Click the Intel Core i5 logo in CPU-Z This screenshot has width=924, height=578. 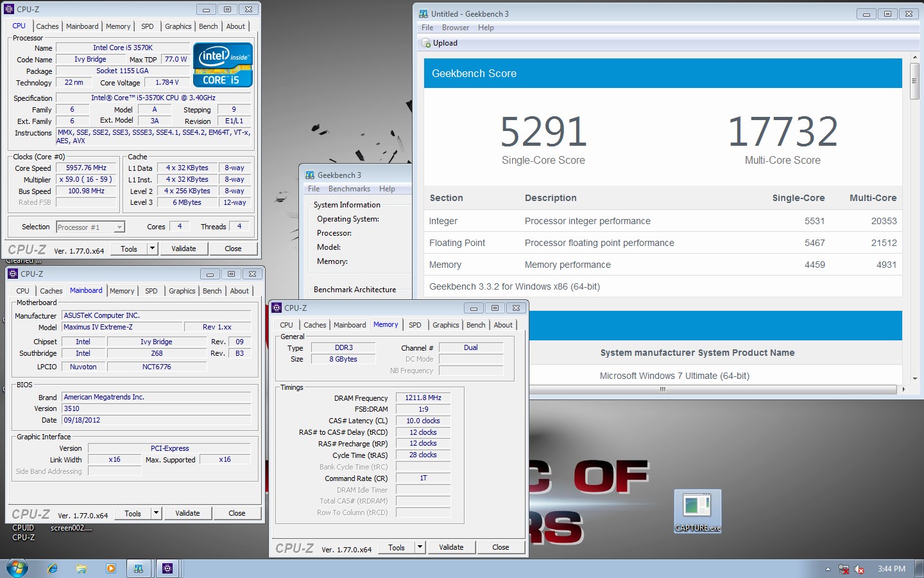click(x=223, y=65)
